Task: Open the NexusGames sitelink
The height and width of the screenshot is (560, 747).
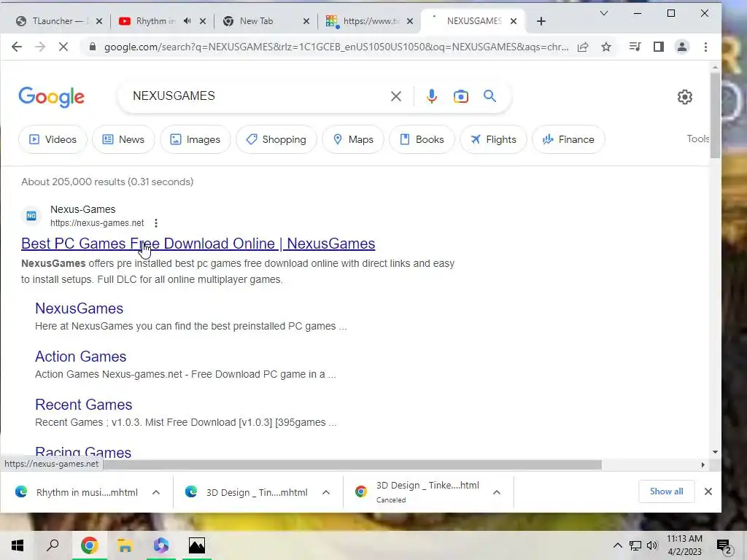Action: 79,308
